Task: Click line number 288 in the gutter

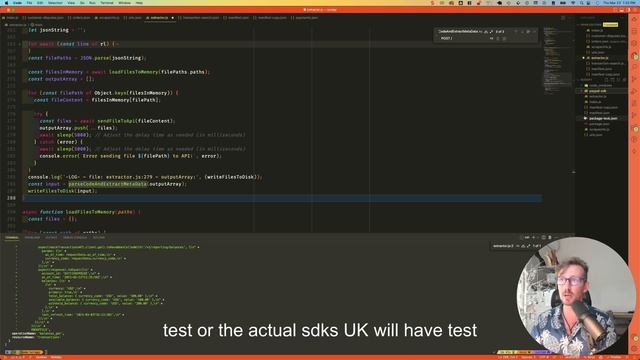Action: click(11, 198)
